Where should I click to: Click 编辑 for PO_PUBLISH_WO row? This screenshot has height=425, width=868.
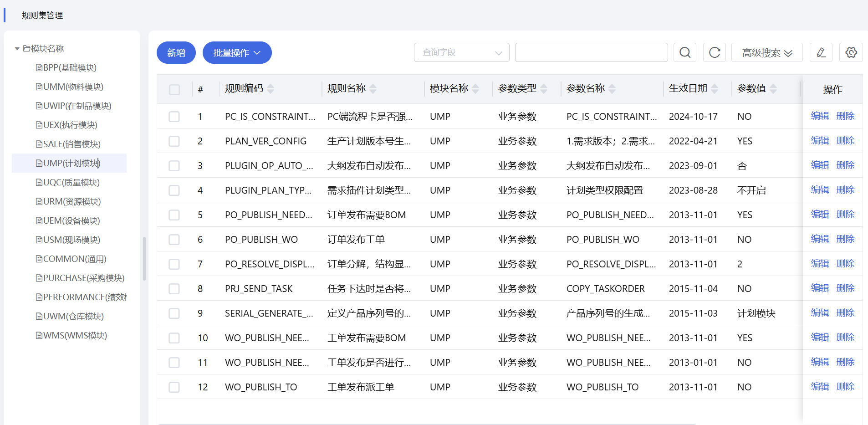(x=820, y=239)
